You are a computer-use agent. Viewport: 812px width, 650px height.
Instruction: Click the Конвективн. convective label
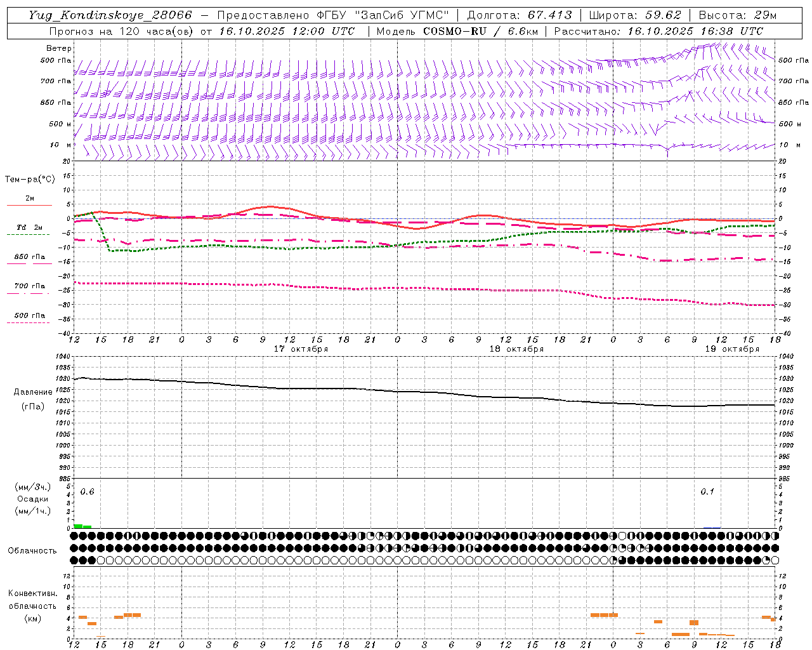click(32, 594)
